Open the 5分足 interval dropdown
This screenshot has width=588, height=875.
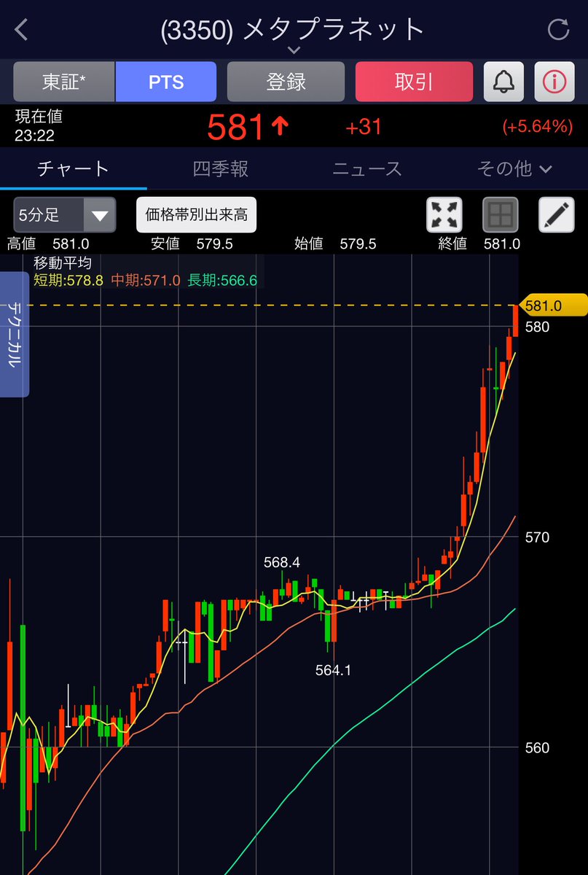(64, 215)
